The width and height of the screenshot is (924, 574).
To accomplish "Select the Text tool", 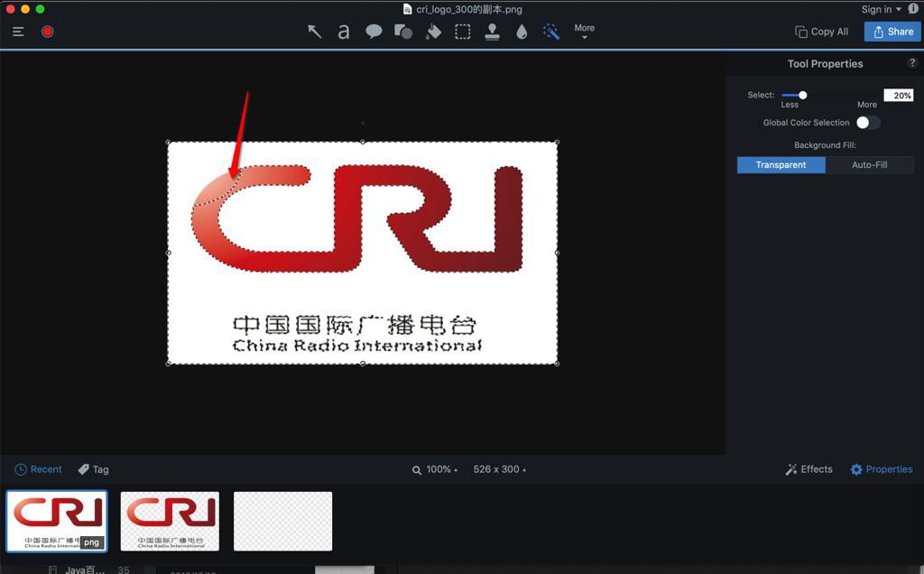I will tap(344, 32).
